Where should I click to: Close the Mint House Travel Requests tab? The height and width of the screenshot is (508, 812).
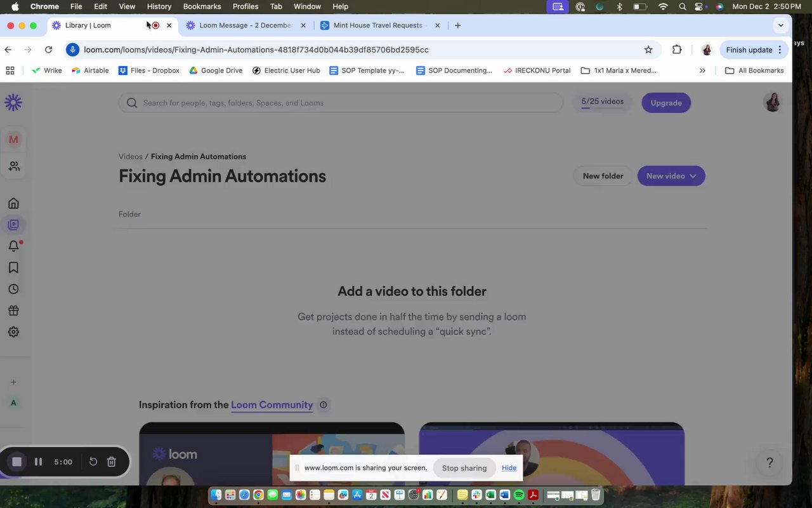[437, 25]
